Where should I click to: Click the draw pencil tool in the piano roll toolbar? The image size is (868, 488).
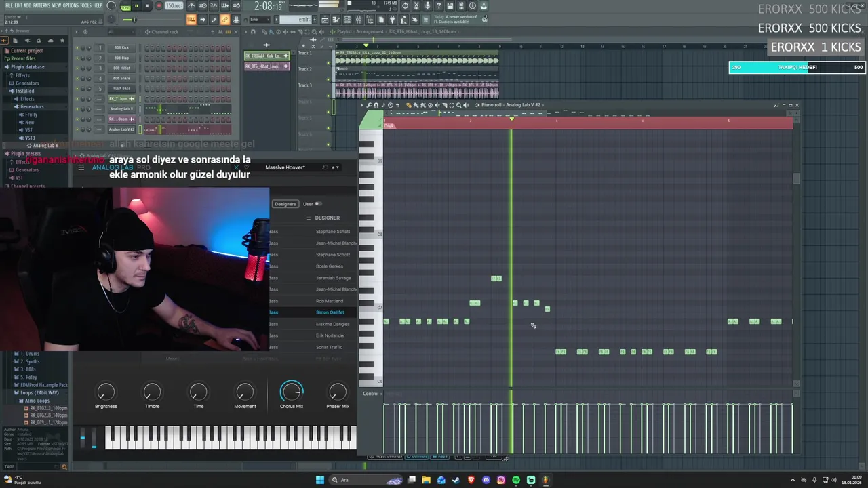tap(409, 105)
